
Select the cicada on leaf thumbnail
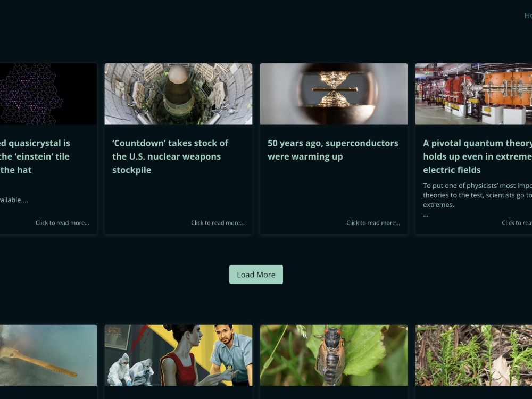[x=334, y=355]
